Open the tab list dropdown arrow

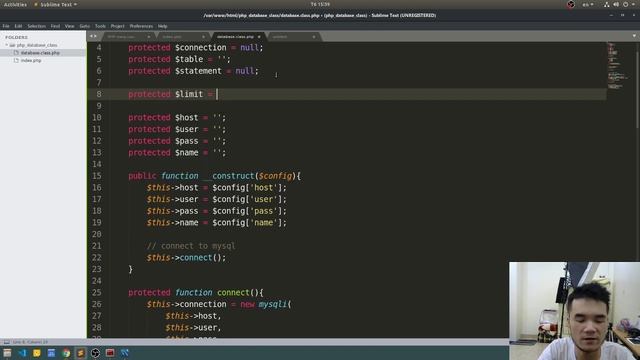(634, 36)
